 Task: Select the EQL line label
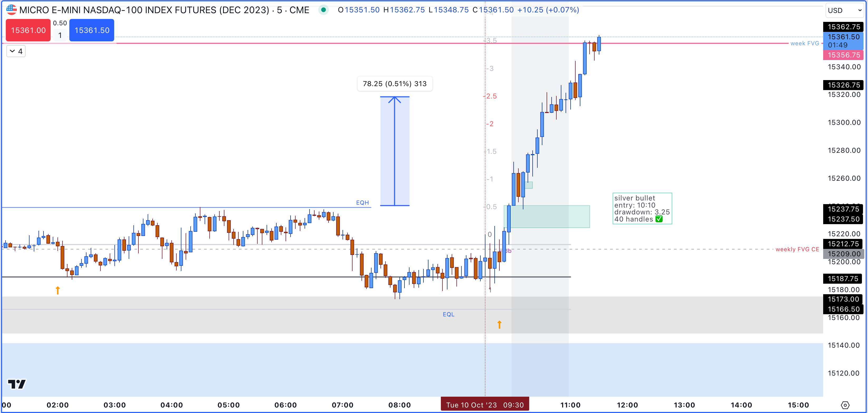click(x=449, y=314)
